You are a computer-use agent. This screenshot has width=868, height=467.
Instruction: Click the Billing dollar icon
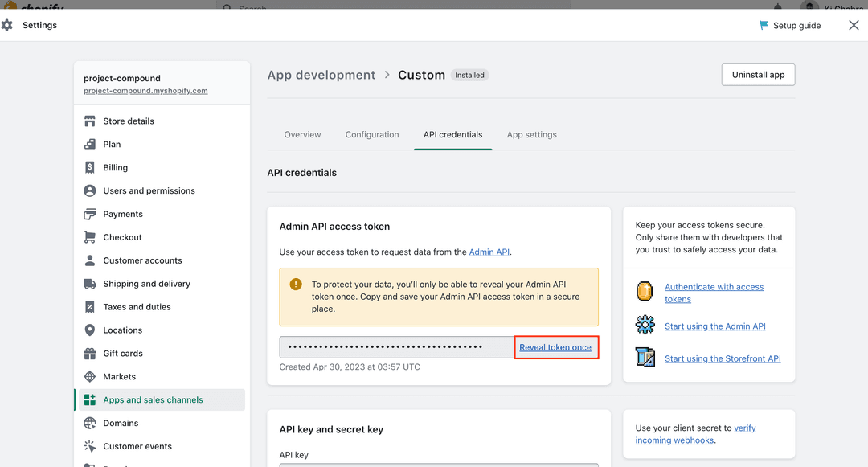pos(90,168)
